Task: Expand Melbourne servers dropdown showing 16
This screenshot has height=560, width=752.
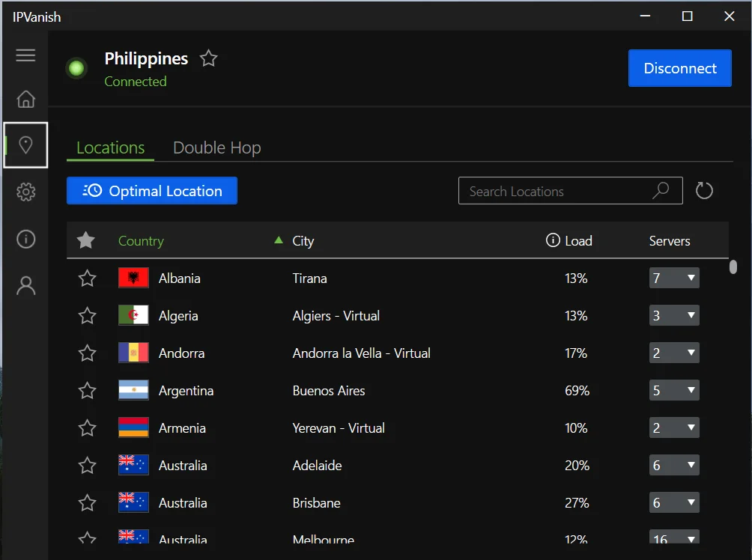Action: tap(674, 537)
